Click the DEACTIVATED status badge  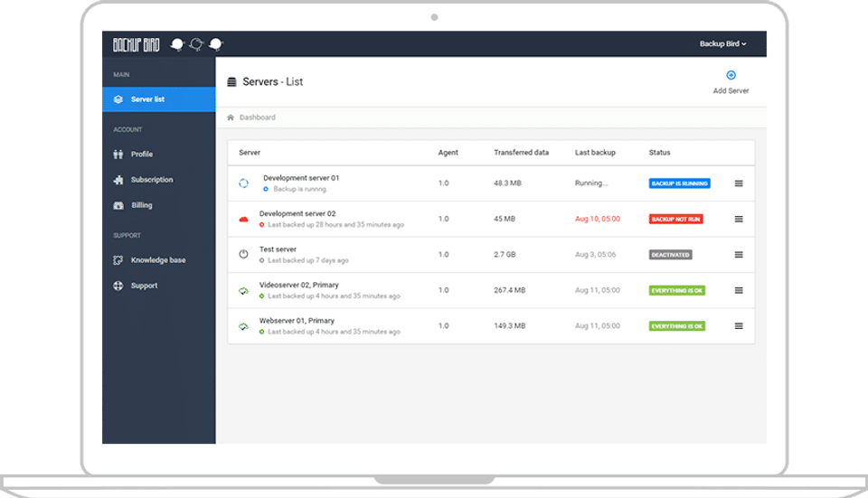670,255
